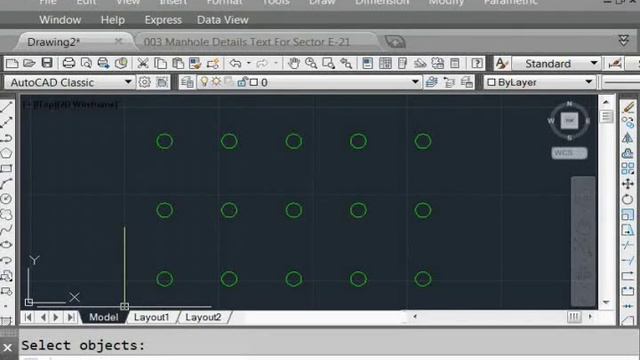Save the drawing with the floppy disk icon
The height and width of the screenshot is (360, 640).
point(47,63)
